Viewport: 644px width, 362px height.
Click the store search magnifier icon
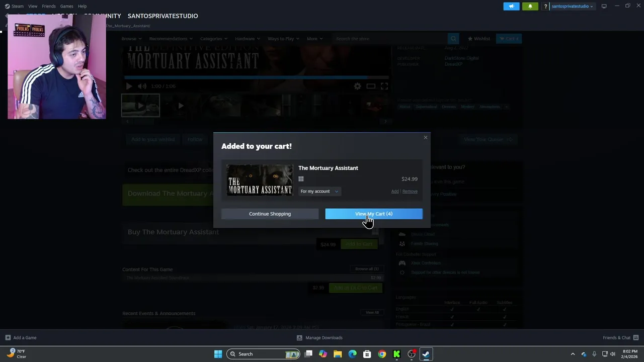click(453, 39)
